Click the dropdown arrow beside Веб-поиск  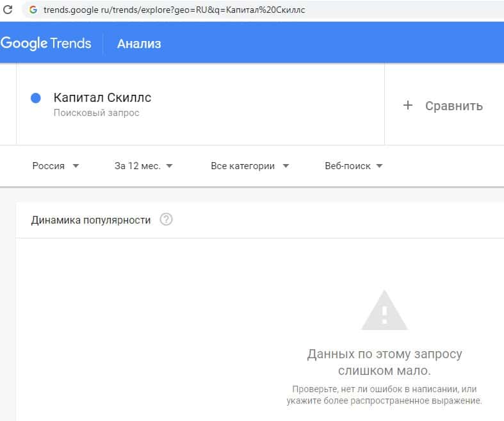[x=379, y=166]
